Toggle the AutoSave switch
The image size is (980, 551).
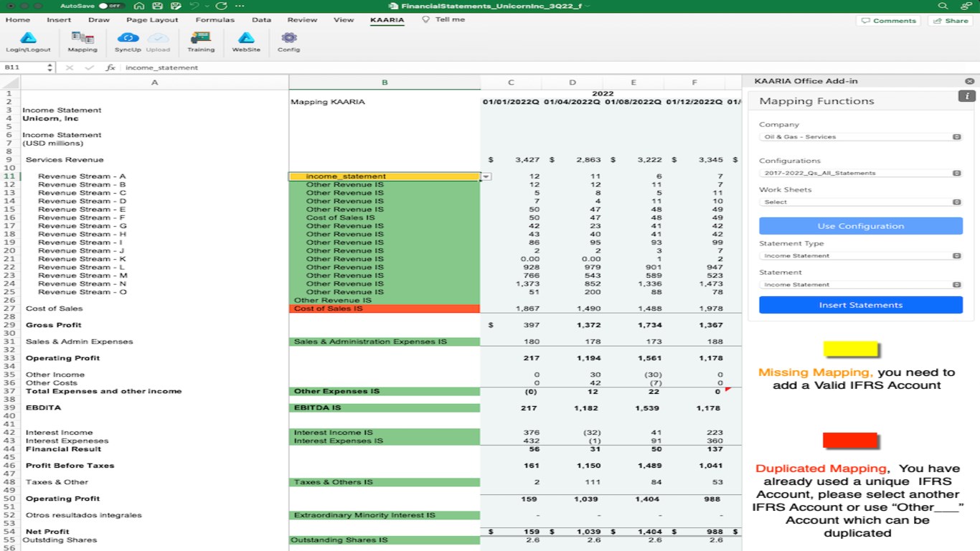click(x=111, y=6)
